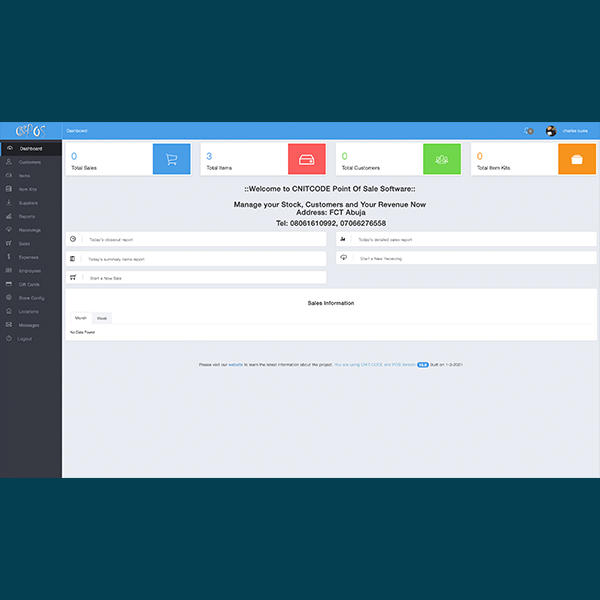Switch to the Month tab
600x600 pixels.
tap(81, 318)
